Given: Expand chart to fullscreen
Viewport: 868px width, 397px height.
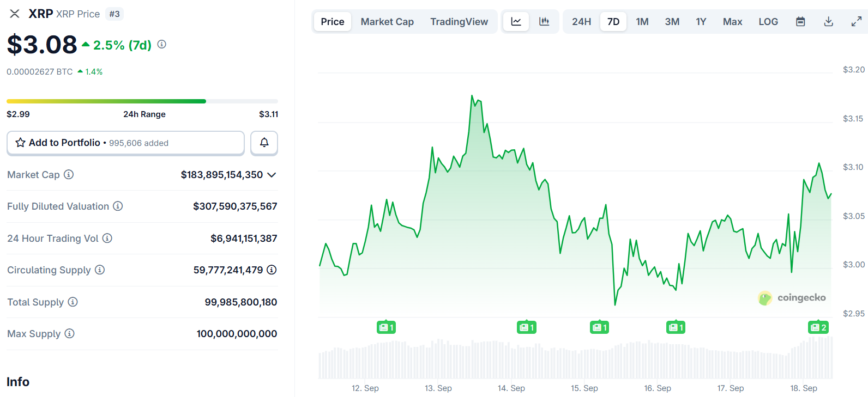Looking at the screenshot, I should [857, 22].
